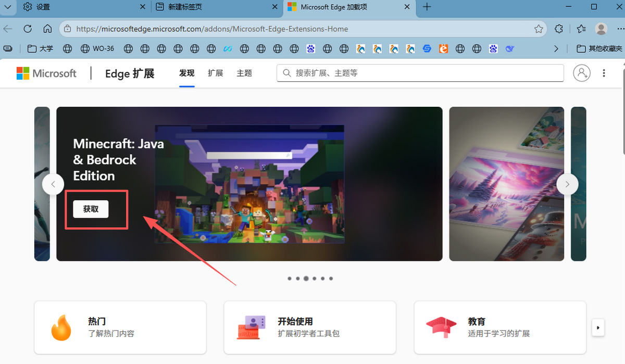Refresh the page
This screenshot has height=364, width=625.
tap(28, 29)
